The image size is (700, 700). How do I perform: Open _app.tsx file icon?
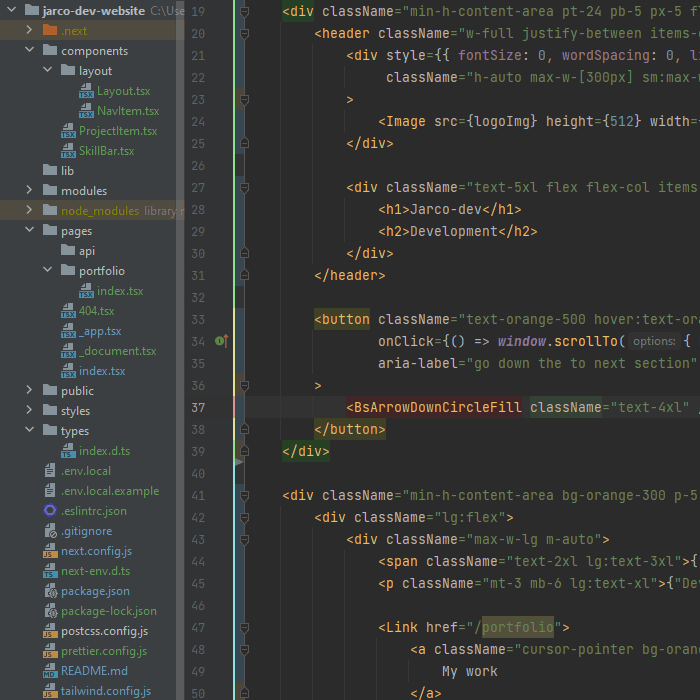pos(68,331)
